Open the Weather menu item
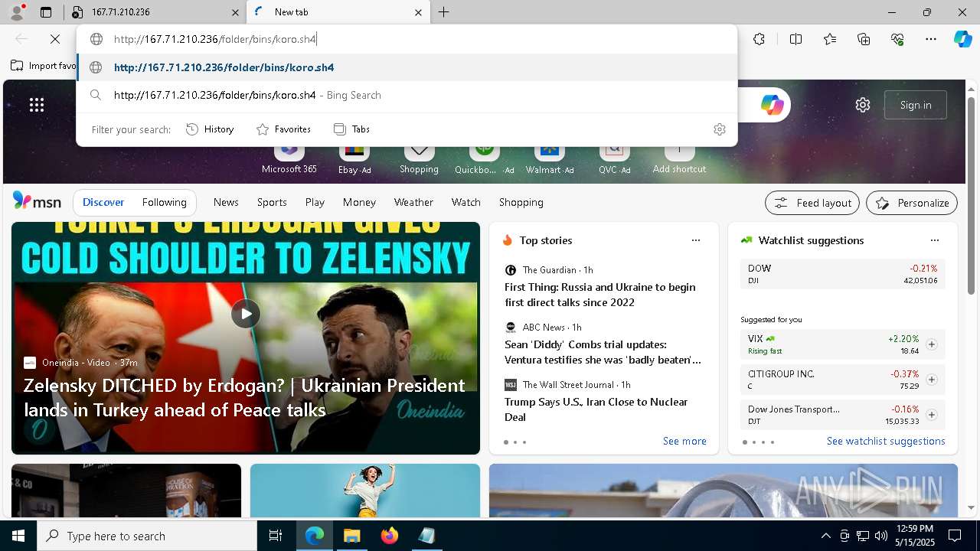 413,202
